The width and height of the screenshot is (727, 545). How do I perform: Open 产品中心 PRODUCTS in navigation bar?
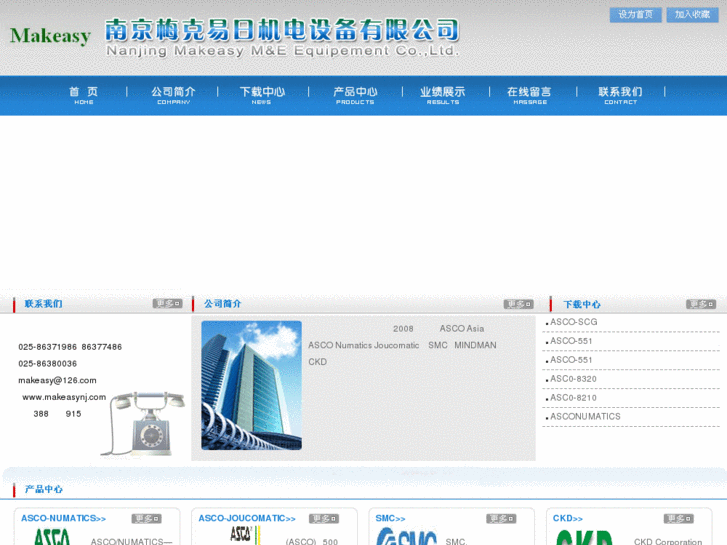[x=355, y=95]
